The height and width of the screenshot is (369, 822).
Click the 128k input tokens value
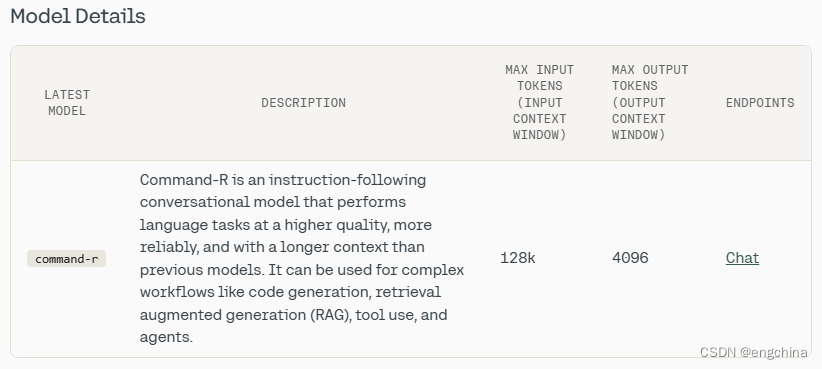click(518, 258)
